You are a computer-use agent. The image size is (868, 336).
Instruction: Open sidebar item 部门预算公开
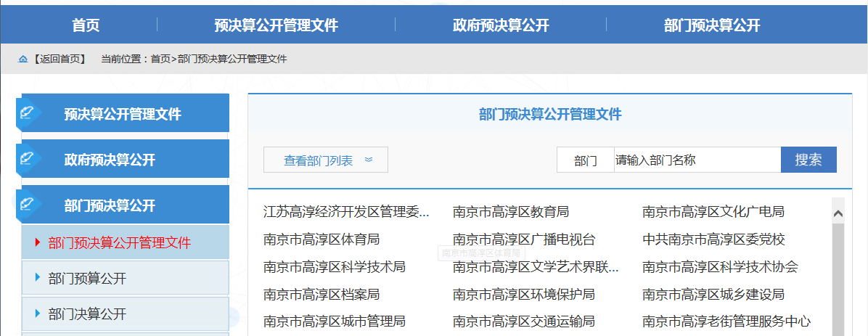125,278
